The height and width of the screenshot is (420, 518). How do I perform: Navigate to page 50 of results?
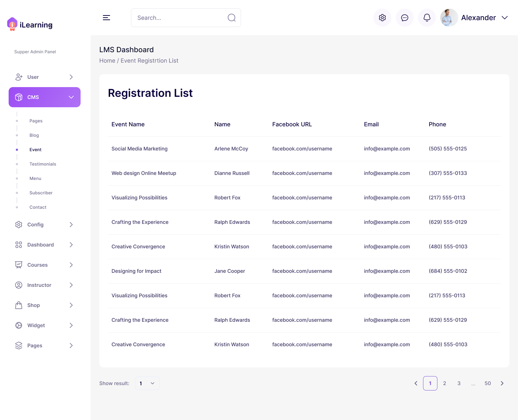point(488,383)
